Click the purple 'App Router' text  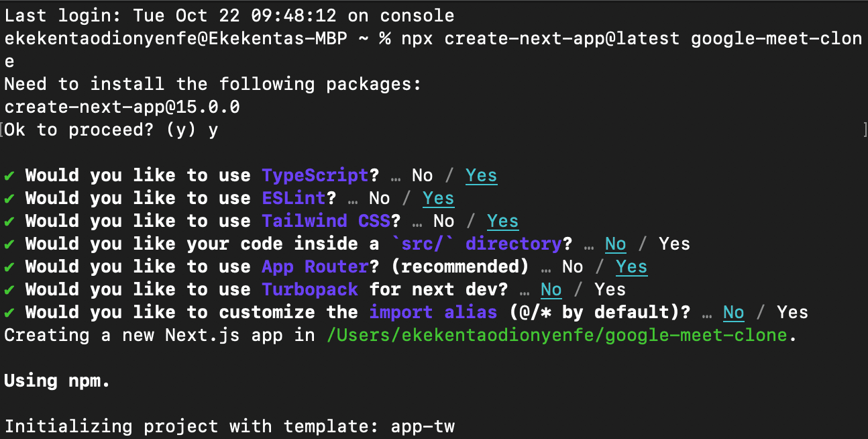point(315,266)
